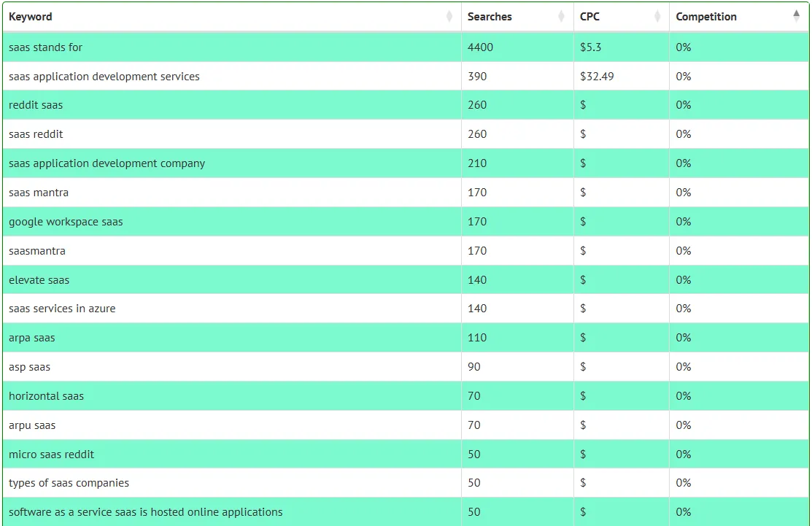The width and height of the screenshot is (812, 526).
Task: Click searches value 50 for types of saas companies
Action: coord(473,483)
